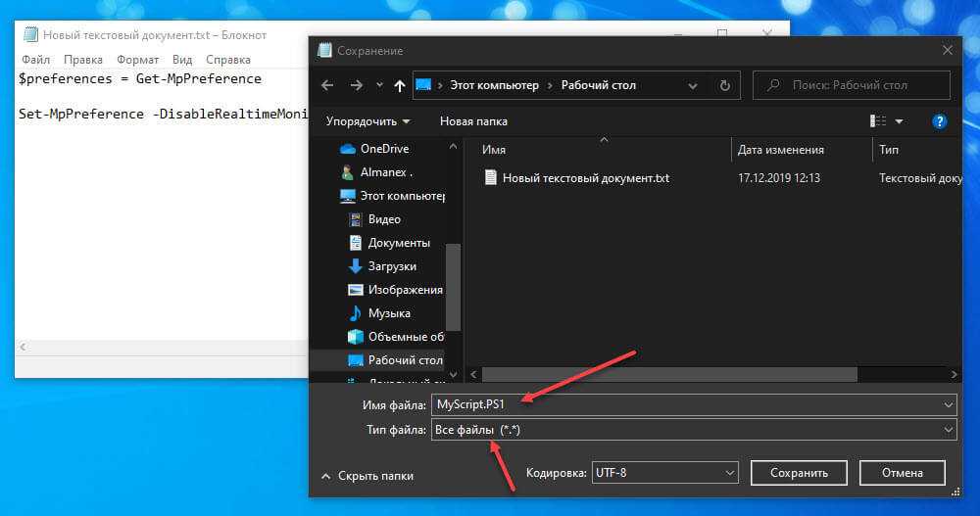Click the horizontal scrollbar in file list

669,374
